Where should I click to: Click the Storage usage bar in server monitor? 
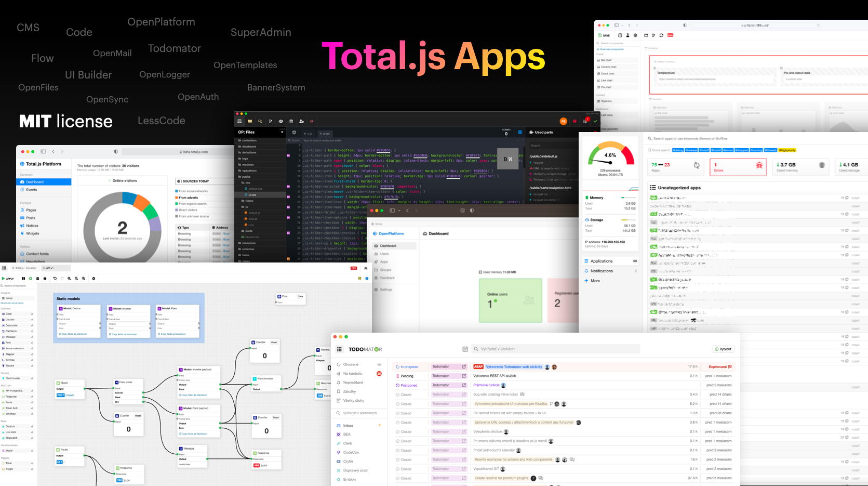629,220
